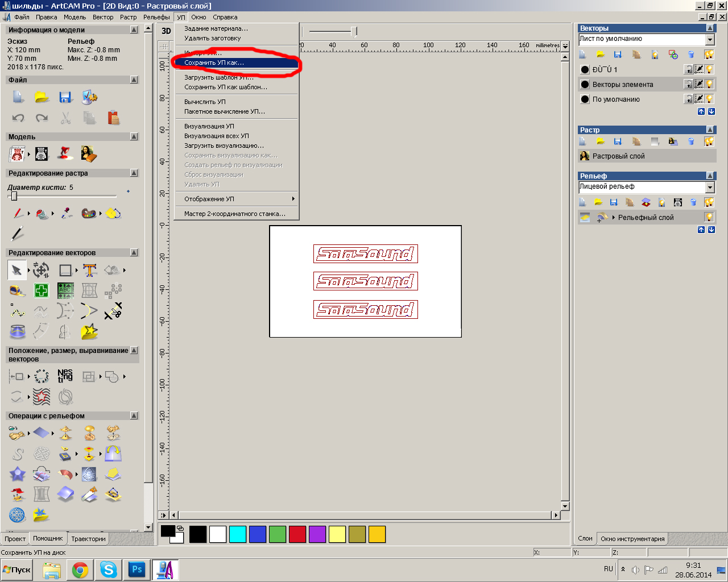Open the Лицевой рельеф dropdown
Image resolution: width=728 pixels, height=582 pixels.
(710, 187)
